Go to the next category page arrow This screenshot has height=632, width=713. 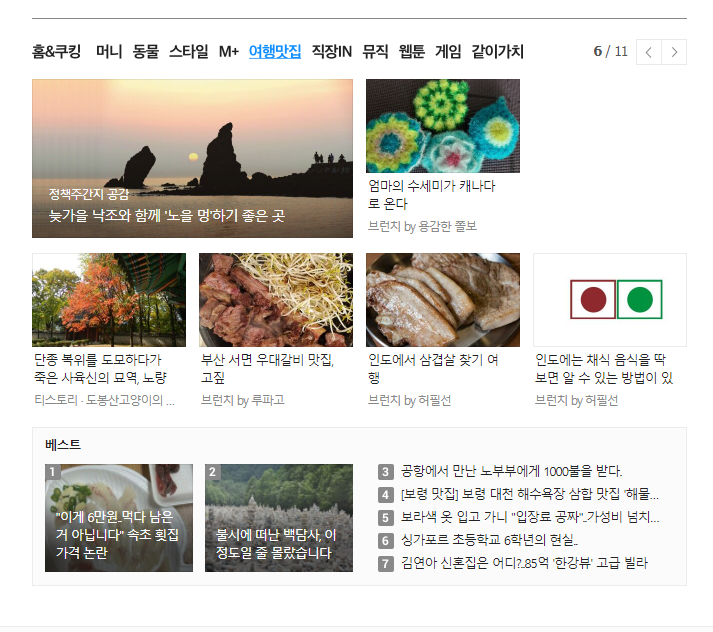[x=674, y=52]
